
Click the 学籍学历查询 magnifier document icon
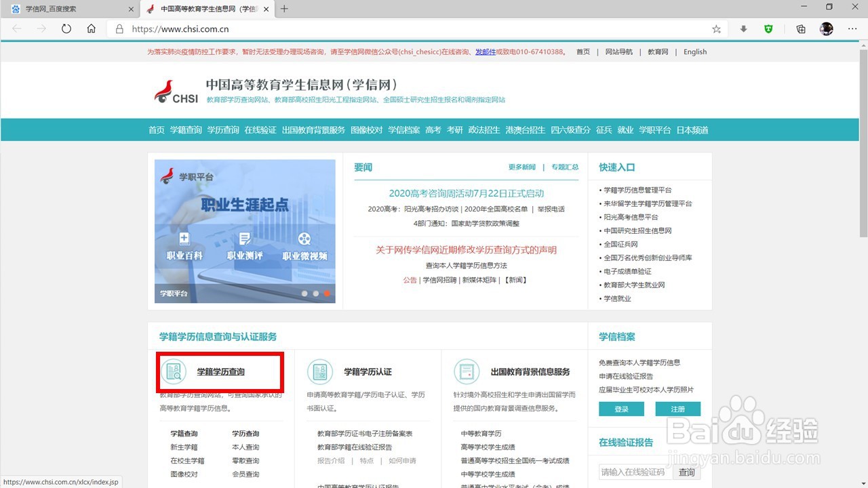click(175, 371)
